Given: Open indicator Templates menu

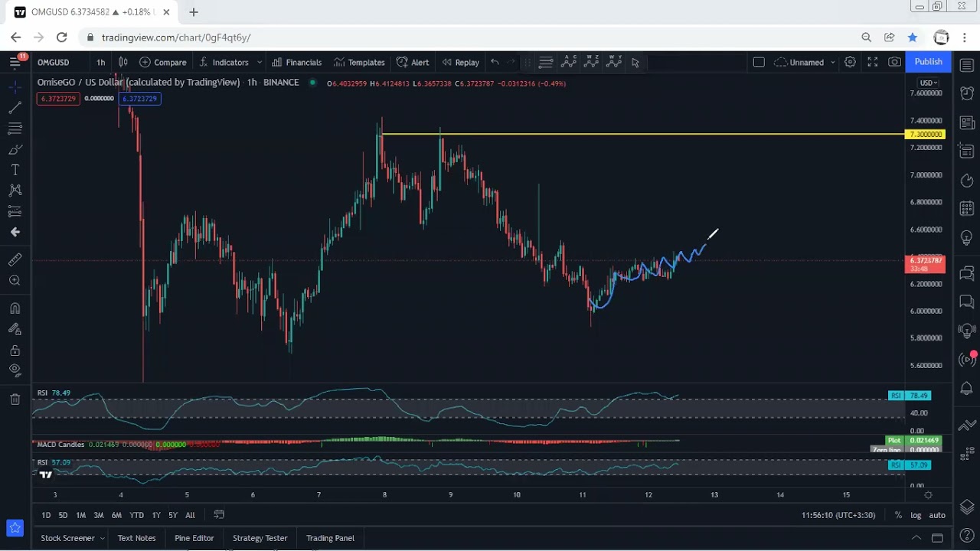Looking at the screenshot, I should [x=359, y=62].
